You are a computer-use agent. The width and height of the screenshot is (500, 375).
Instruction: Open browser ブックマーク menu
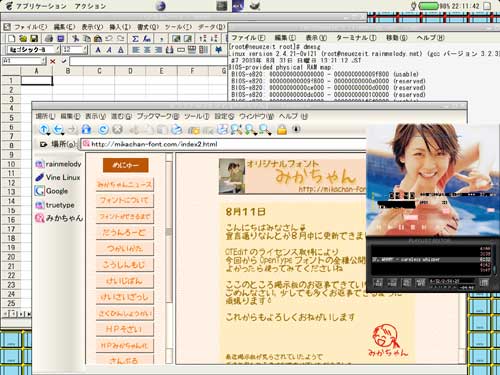[158, 116]
